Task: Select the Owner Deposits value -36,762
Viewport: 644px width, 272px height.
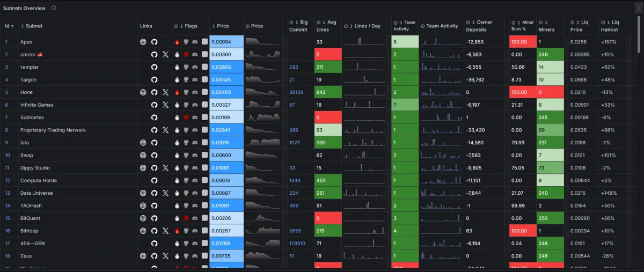Action: [475, 79]
